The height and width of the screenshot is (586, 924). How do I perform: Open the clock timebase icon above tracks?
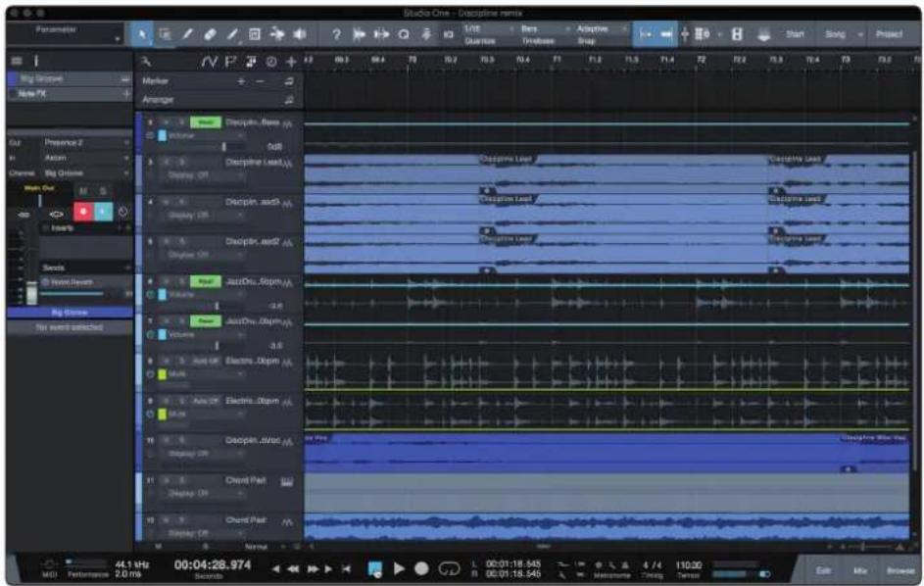pyautogui.click(x=271, y=62)
